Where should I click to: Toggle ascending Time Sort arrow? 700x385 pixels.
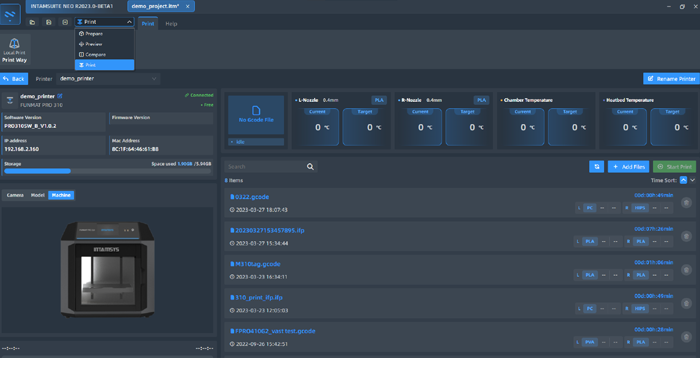(683, 180)
